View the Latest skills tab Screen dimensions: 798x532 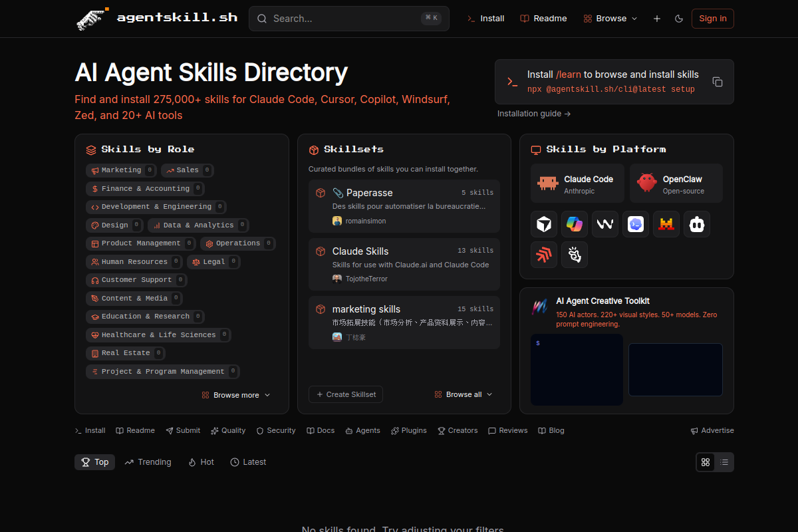coord(248,462)
